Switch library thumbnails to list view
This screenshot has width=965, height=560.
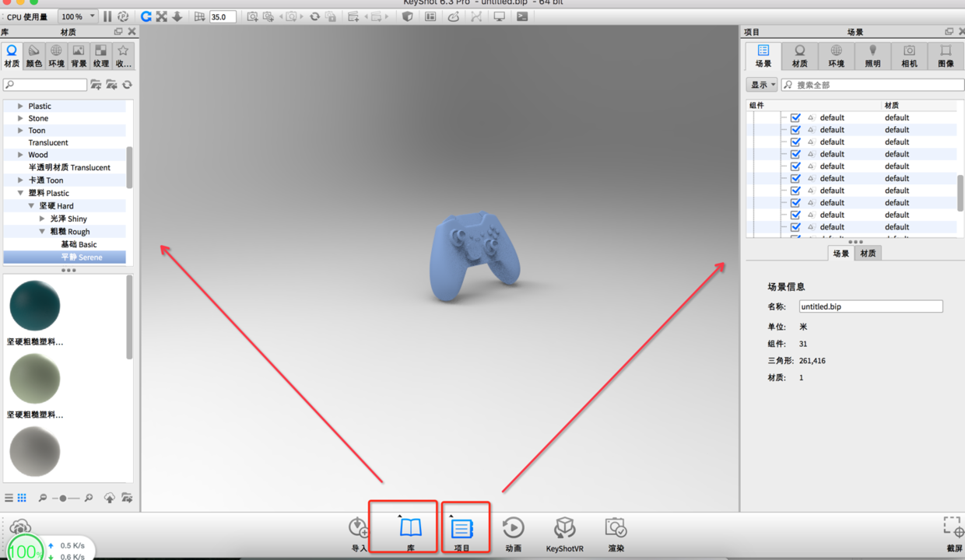point(9,498)
